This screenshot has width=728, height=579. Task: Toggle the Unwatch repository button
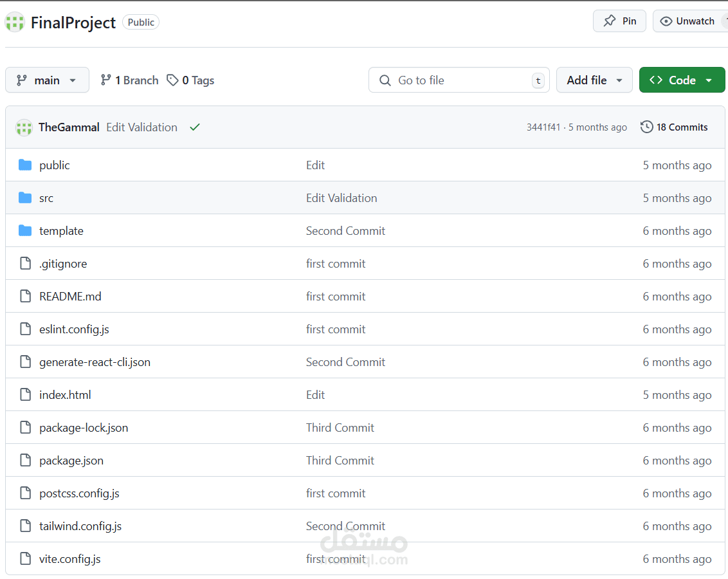coord(688,21)
